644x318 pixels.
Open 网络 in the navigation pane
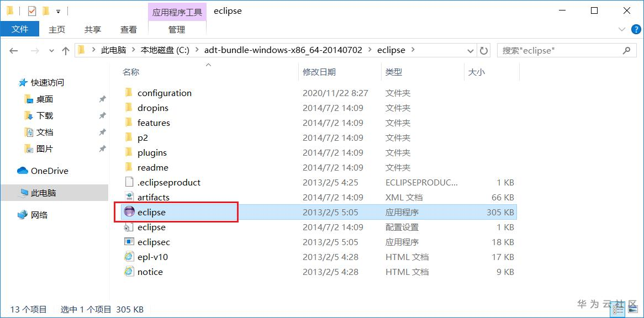tap(33, 215)
